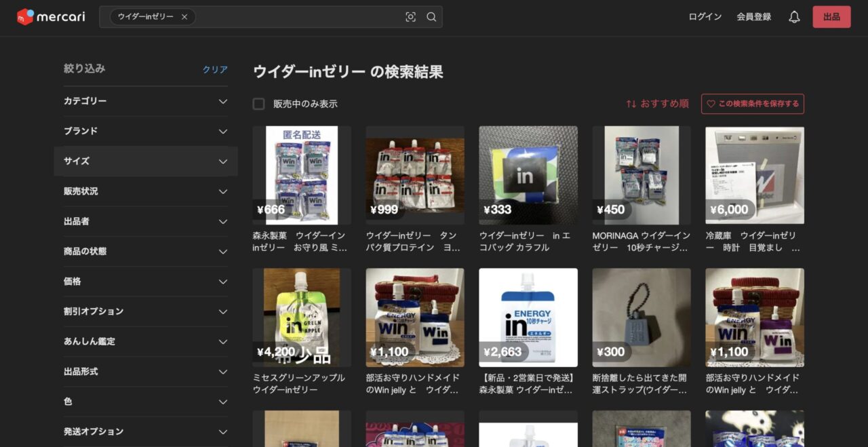The image size is (868, 447).
Task: Expand the 出品者 filter
Action: pos(146,221)
